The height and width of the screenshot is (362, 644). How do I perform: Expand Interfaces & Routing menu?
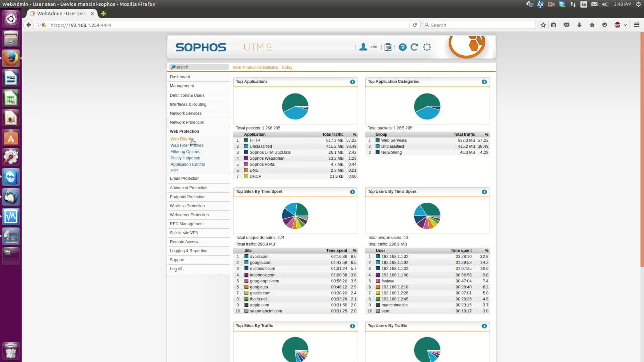pos(199,104)
